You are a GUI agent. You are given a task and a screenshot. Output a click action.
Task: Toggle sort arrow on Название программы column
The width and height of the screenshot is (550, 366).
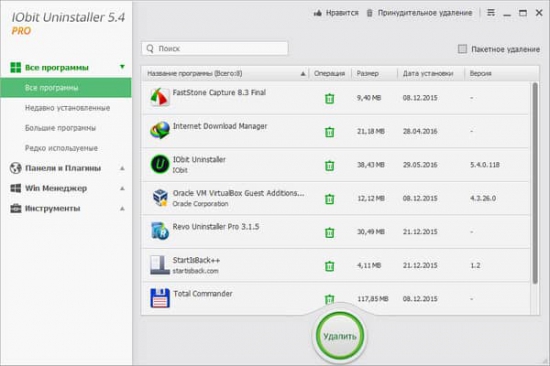point(303,74)
